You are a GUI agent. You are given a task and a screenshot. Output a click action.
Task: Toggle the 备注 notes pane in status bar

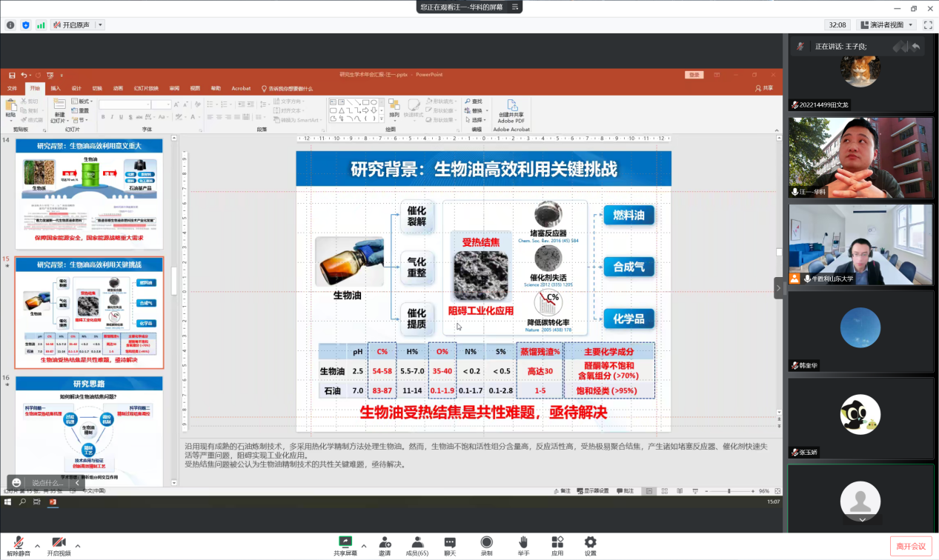click(x=563, y=491)
